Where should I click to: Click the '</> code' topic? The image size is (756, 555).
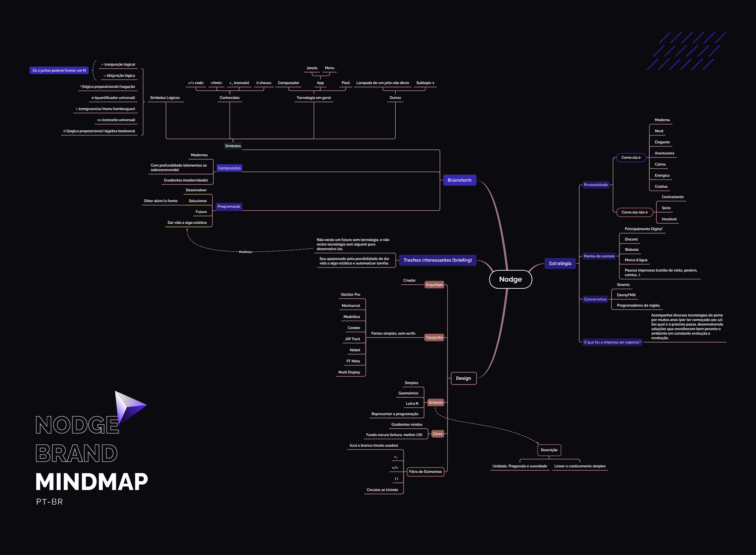pyautogui.click(x=196, y=83)
